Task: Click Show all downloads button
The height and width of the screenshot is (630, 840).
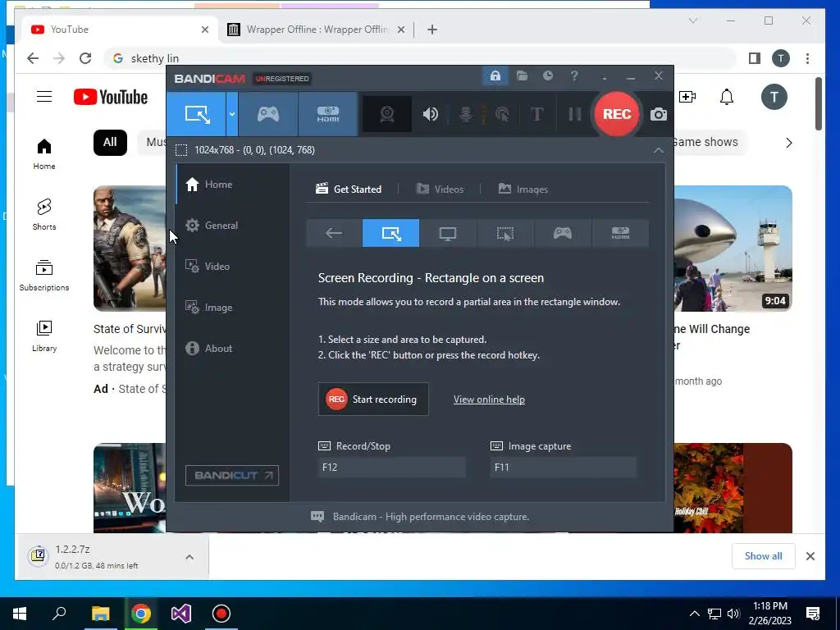Action: point(764,556)
